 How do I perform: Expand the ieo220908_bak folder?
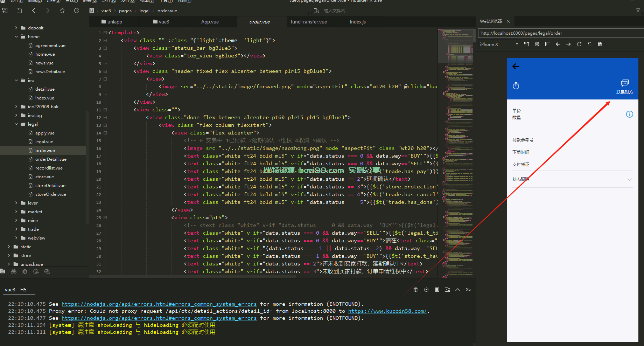pyautogui.click(x=16, y=106)
